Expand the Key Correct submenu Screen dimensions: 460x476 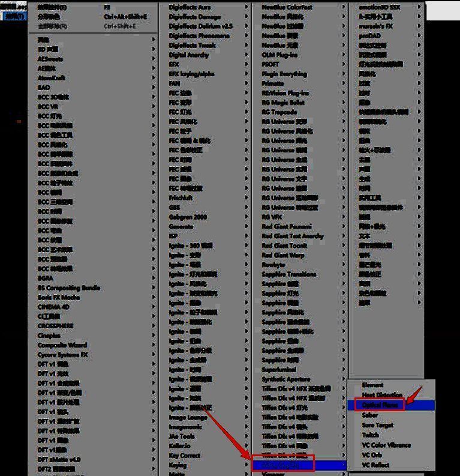click(x=185, y=456)
